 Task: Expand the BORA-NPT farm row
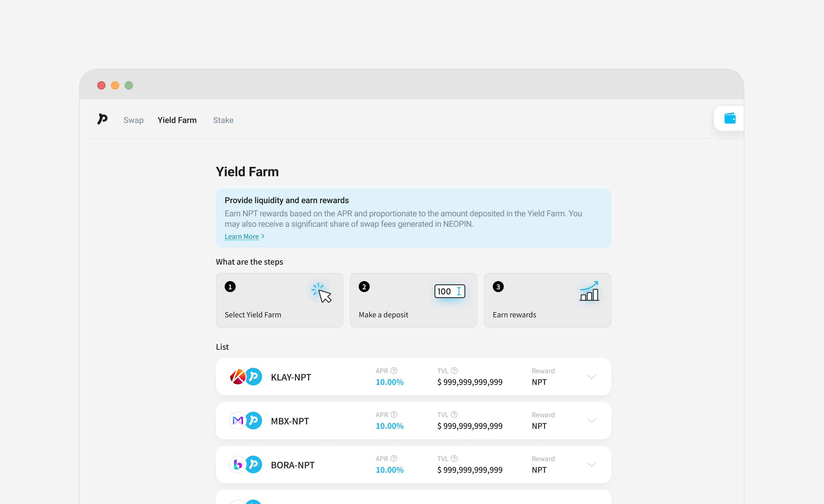[592, 464]
